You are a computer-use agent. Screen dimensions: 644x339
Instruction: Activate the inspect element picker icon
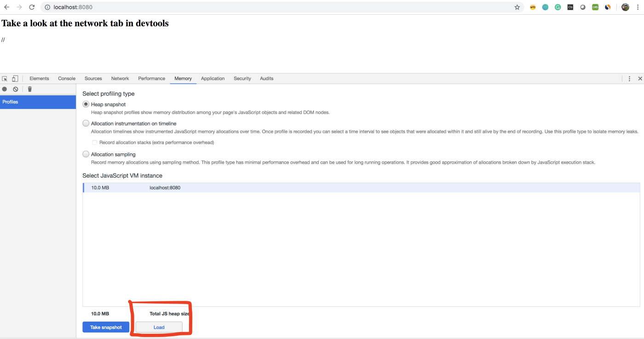pyautogui.click(x=5, y=79)
